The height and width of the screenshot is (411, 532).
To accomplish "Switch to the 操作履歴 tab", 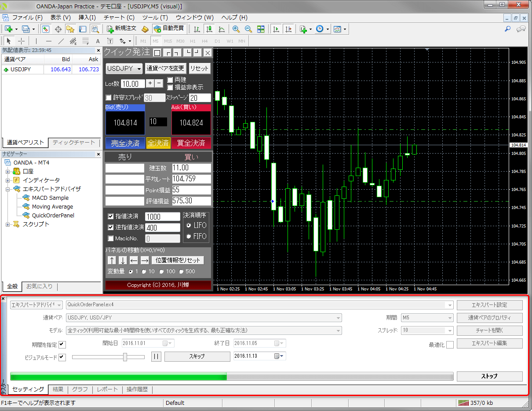I will coord(137,389).
